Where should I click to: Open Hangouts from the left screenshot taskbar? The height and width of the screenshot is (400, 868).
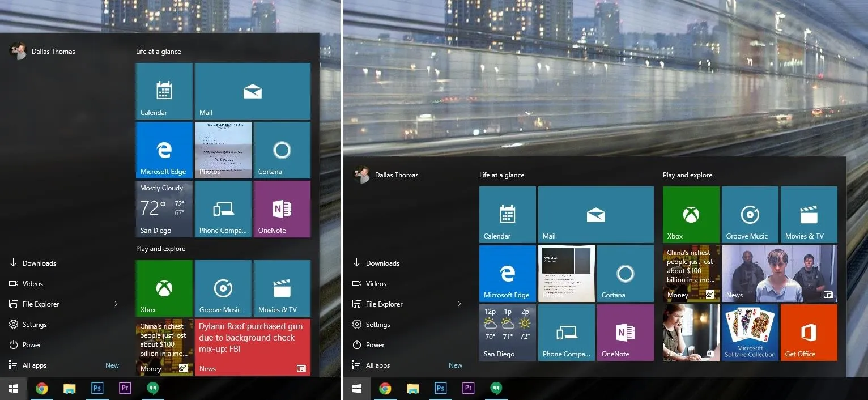click(x=152, y=389)
